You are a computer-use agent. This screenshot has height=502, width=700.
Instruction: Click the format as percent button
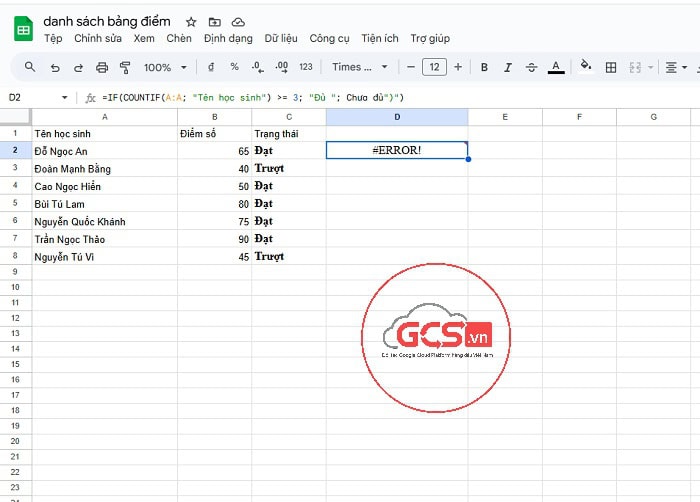coord(234,67)
